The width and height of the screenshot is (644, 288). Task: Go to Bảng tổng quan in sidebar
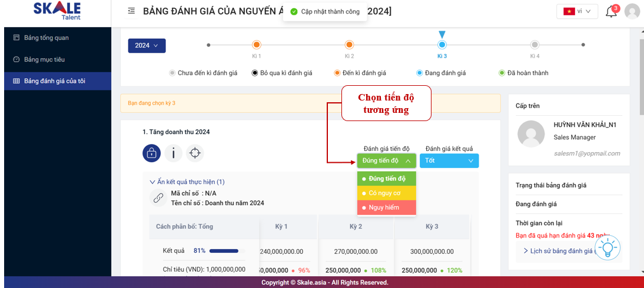click(47, 38)
